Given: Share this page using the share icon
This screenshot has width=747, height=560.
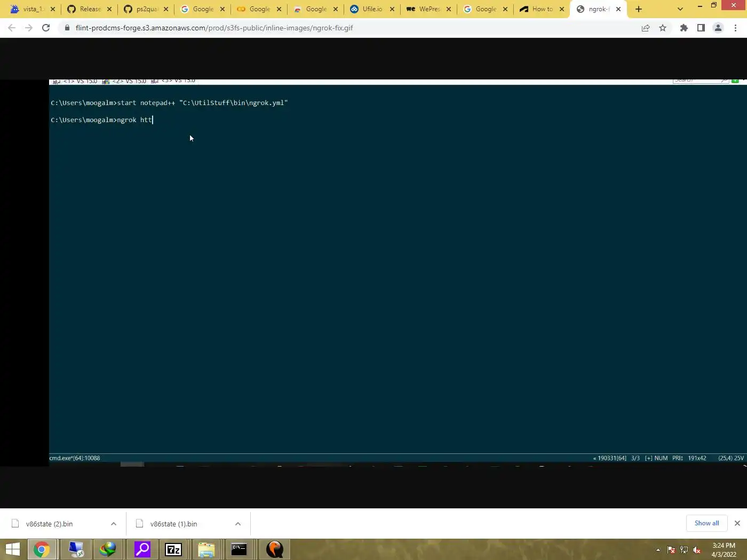Looking at the screenshot, I should [x=646, y=28].
